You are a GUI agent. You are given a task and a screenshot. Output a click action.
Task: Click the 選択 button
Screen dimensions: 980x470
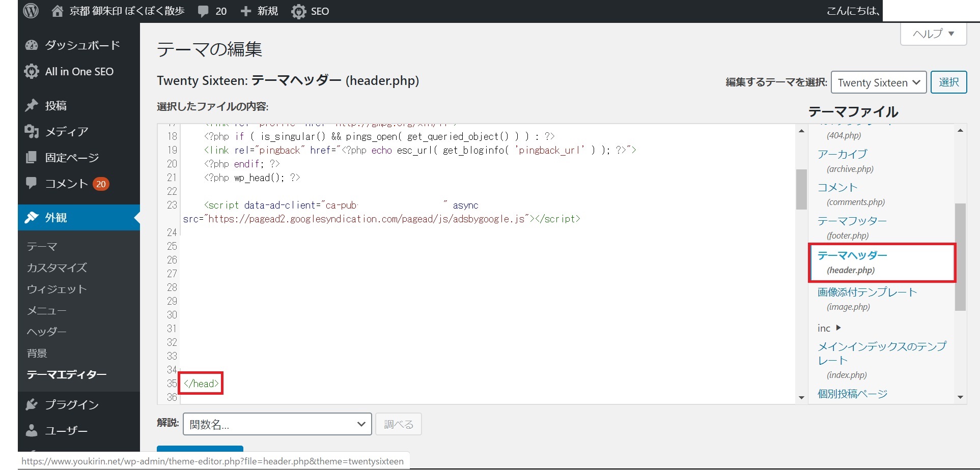(948, 82)
